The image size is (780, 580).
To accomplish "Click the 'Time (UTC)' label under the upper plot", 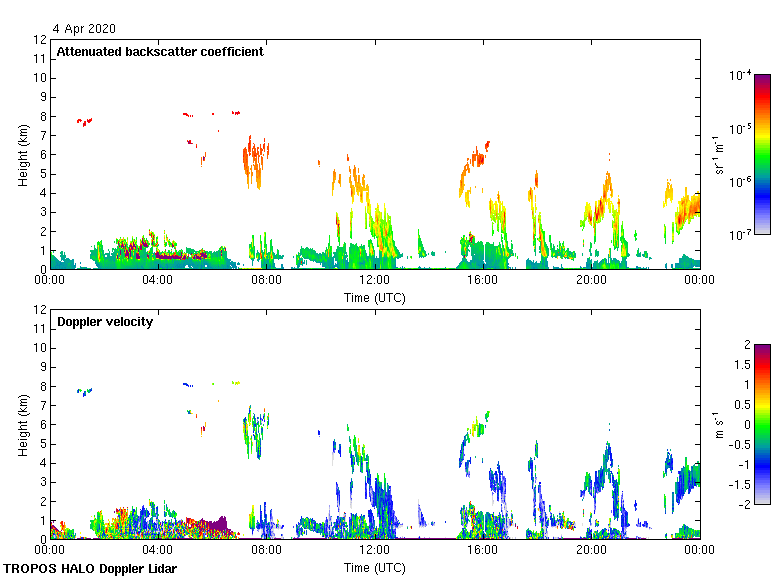I will pyautogui.click(x=375, y=298).
